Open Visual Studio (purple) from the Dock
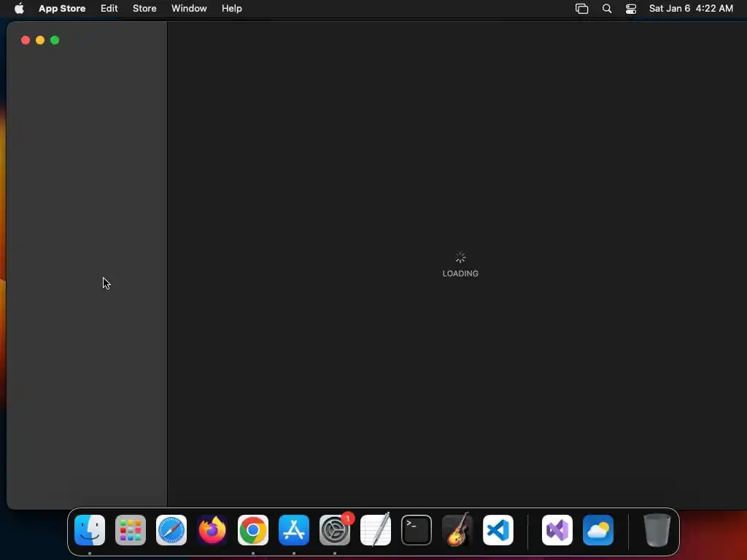The width and height of the screenshot is (747, 560). point(557,530)
